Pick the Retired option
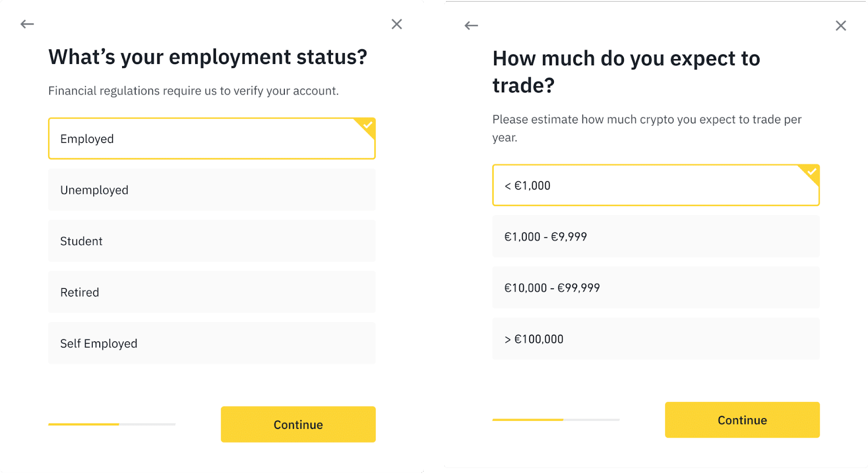This screenshot has height=474, width=868. [212, 292]
